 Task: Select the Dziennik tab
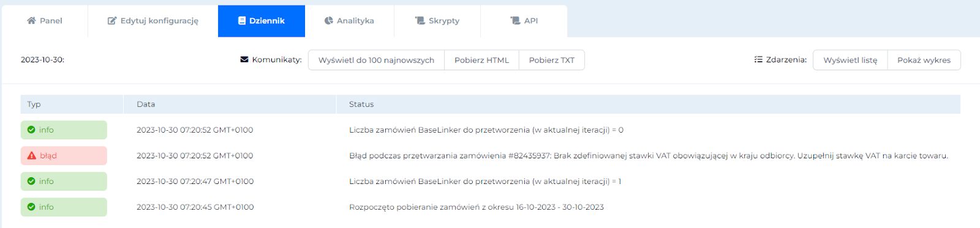262,21
